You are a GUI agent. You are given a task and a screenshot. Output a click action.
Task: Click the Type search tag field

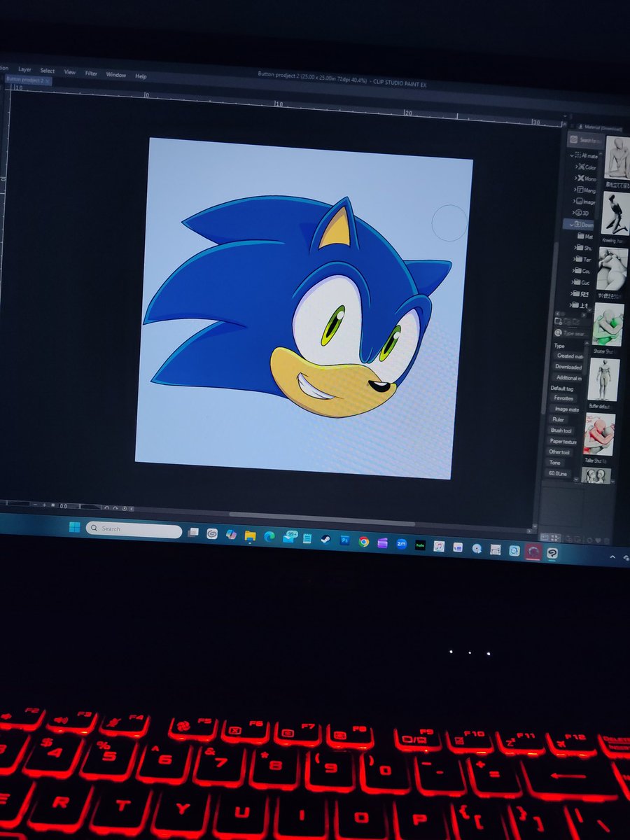(573, 333)
